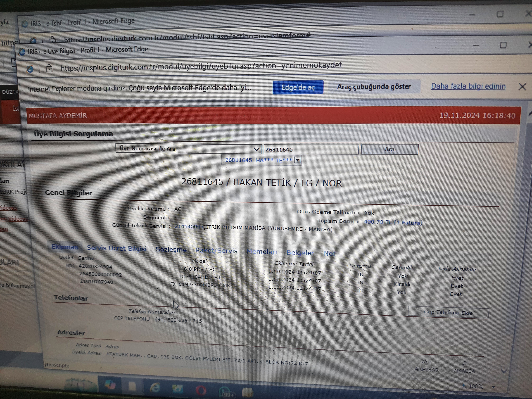532x399 pixels.
Task: Click the member number input field 26811645
Action: pyautogui.click(x=311, y=149)
